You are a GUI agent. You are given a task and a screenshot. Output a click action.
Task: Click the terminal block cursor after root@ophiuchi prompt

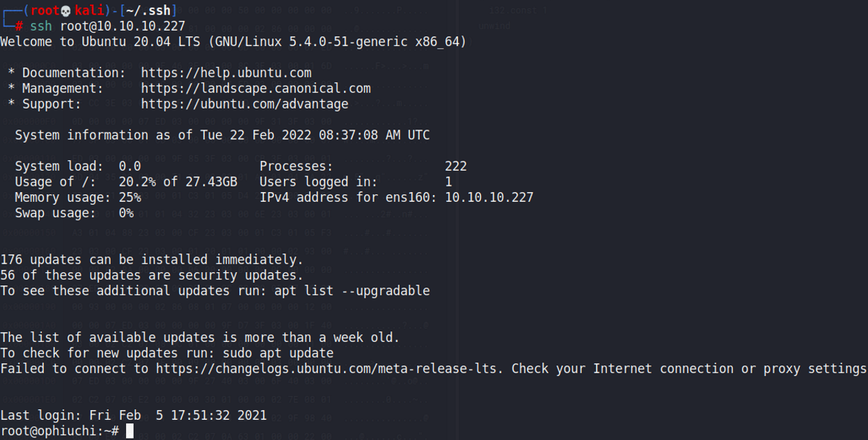click(x=129, y=431)
